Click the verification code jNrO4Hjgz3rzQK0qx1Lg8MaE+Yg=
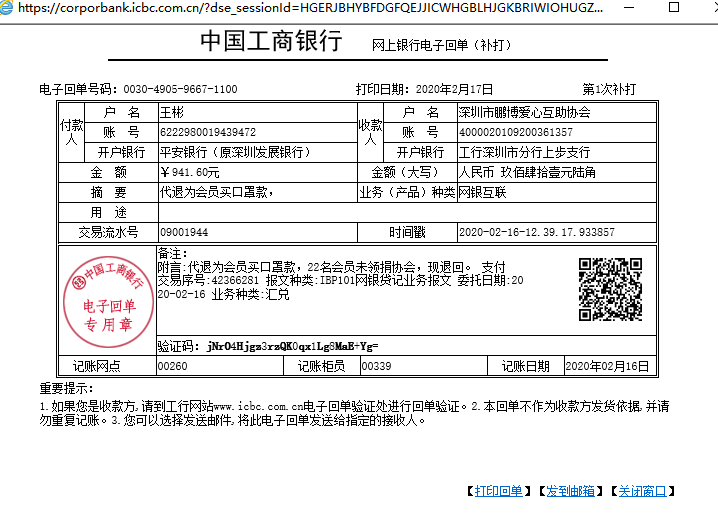 [x=293, y=346]
